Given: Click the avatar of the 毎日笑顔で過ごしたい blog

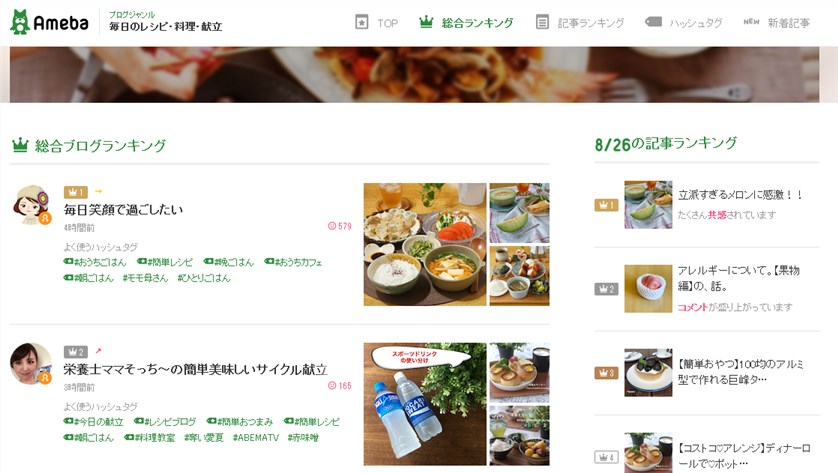Looking at the screenshot, I should [x=32, y=205].
